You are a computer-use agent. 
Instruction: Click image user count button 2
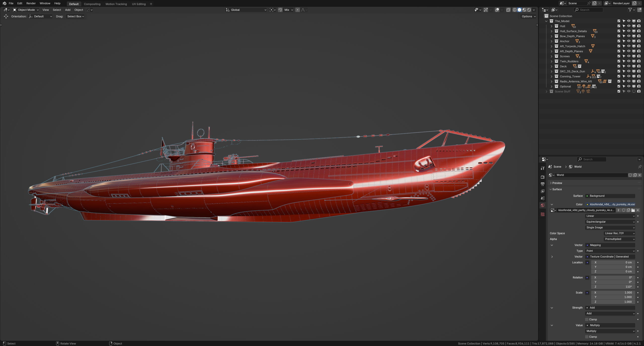(618, 210)
